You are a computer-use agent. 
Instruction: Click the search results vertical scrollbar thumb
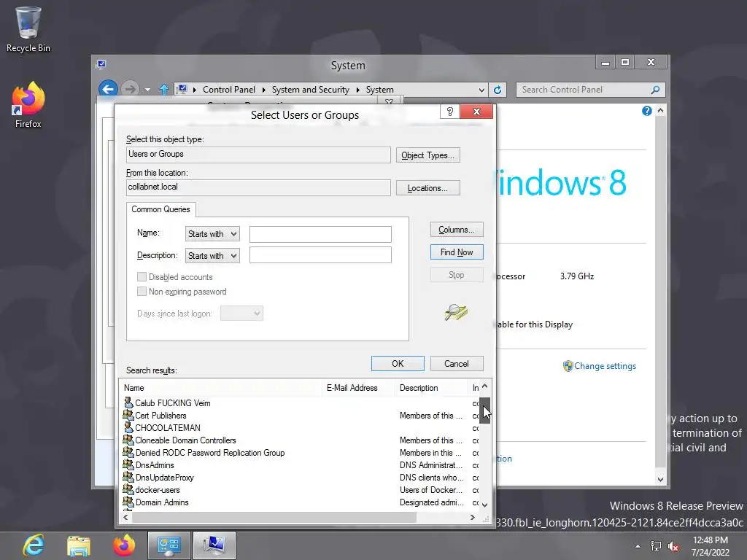pyautogui.click(x=484, y=411)
